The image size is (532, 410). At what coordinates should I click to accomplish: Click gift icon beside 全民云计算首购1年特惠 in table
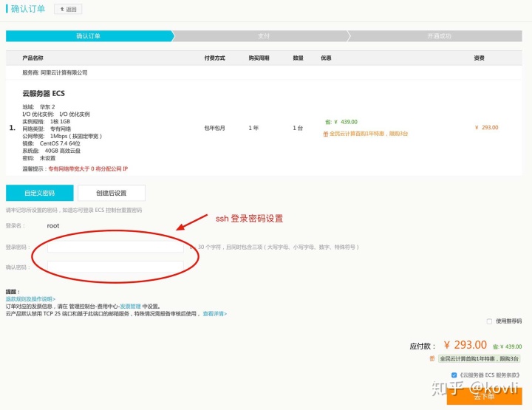[325, 134]
